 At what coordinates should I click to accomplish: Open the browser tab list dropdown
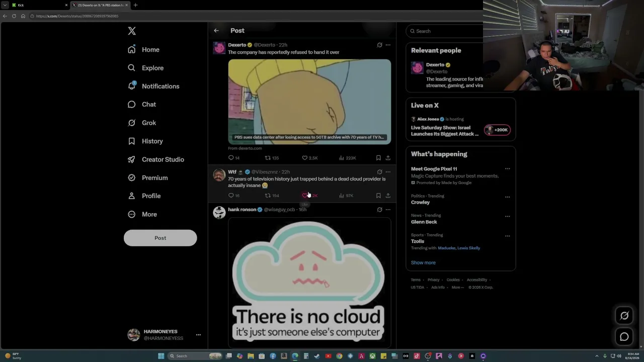(5, 5)
